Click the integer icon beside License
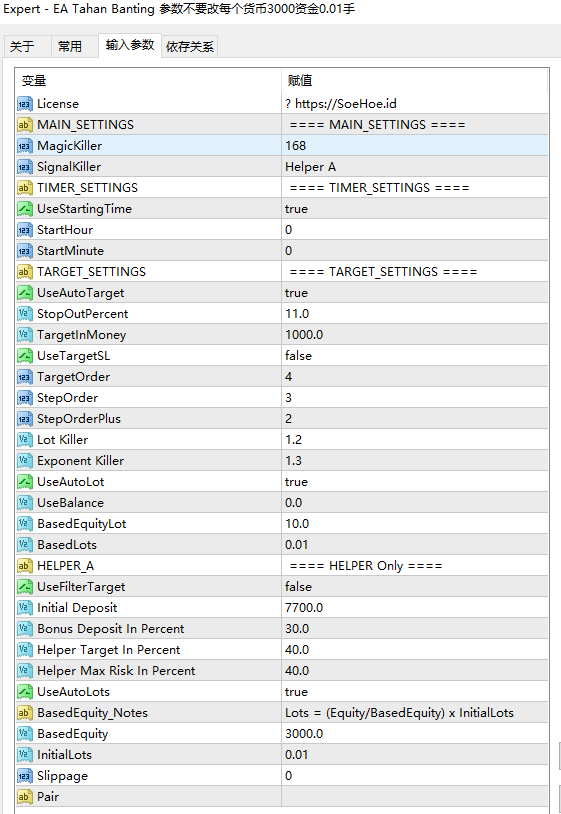The height and width of the screenshot is (814, 561). pyautogui.click(x=24, y=104)
